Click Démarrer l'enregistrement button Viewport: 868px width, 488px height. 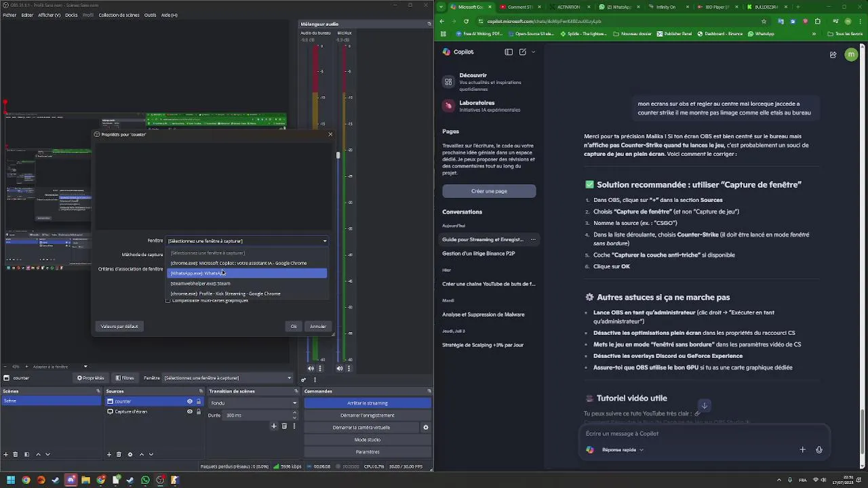pyautogui.click(x=368, y=415)
